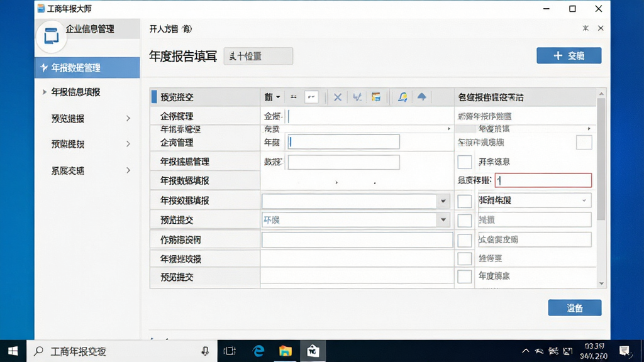
Task: Click the taskbar clock
Action: click(x=594, y=351)
